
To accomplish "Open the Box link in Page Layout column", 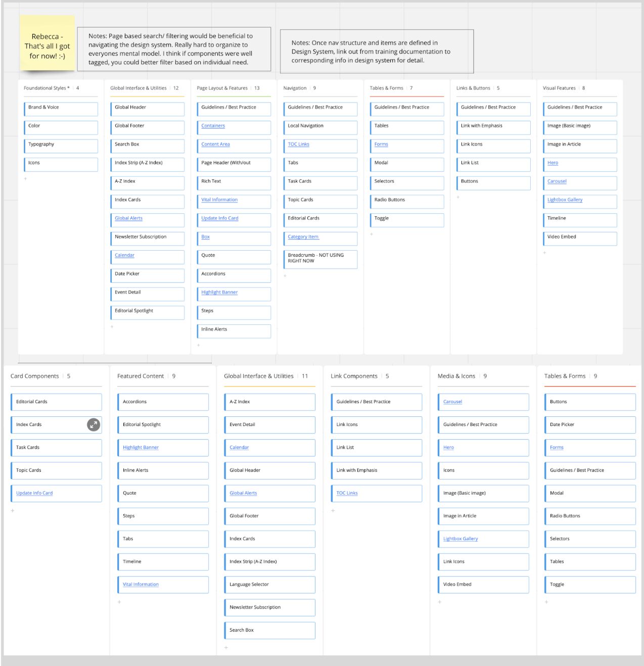I will point(205,237).
